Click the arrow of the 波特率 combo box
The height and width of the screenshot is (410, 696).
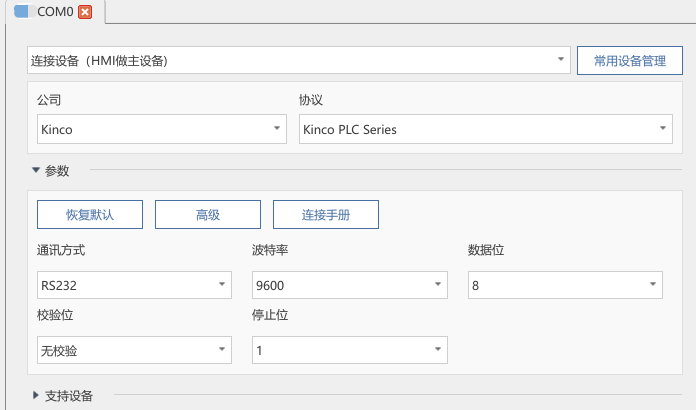pos(438,284)
